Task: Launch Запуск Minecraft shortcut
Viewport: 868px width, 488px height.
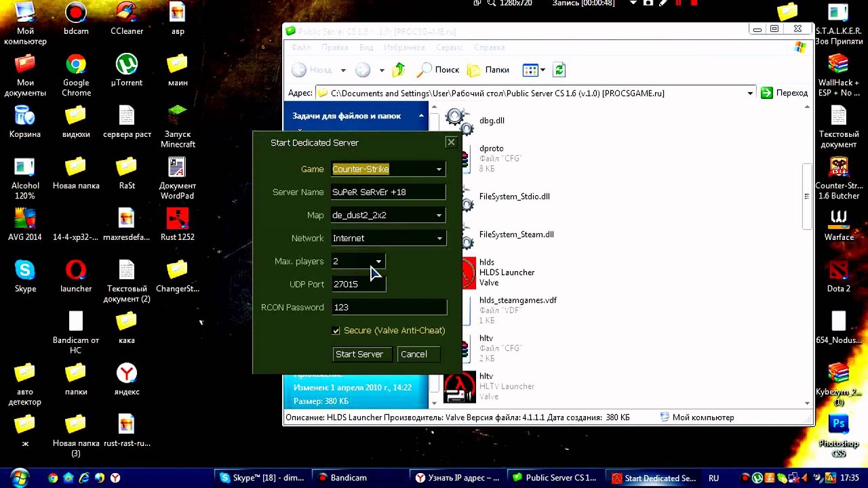Action: [x=178, y=127]
